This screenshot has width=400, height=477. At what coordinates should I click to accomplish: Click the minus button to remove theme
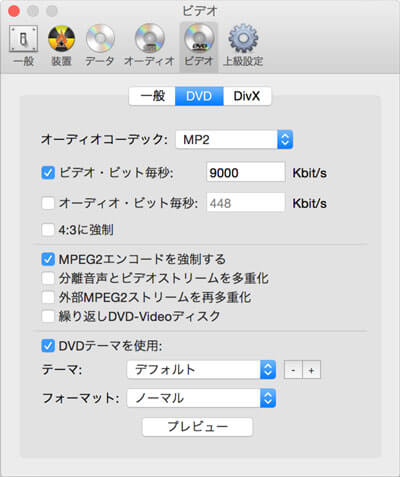pos(293,370)
